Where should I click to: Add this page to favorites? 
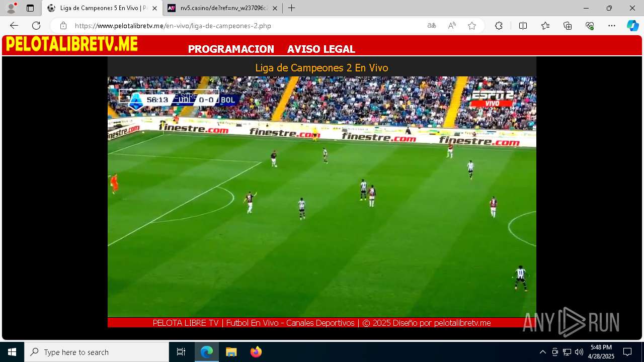[472, 26]
